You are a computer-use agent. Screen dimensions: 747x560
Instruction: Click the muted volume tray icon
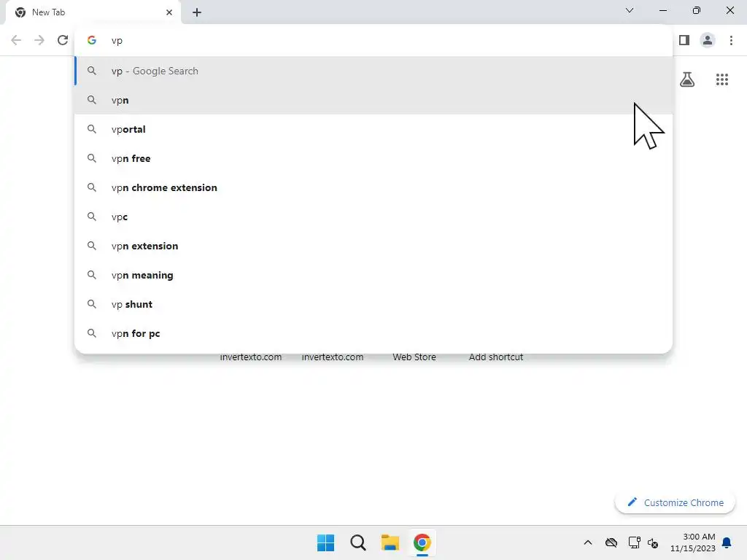(653, 542)
